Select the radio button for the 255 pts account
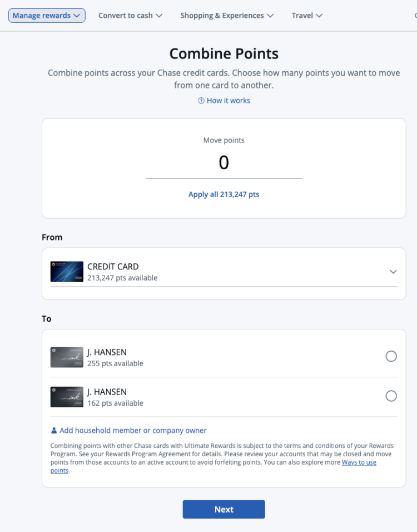Viewport: 417px width, 532px height. (x=391, y=356)
